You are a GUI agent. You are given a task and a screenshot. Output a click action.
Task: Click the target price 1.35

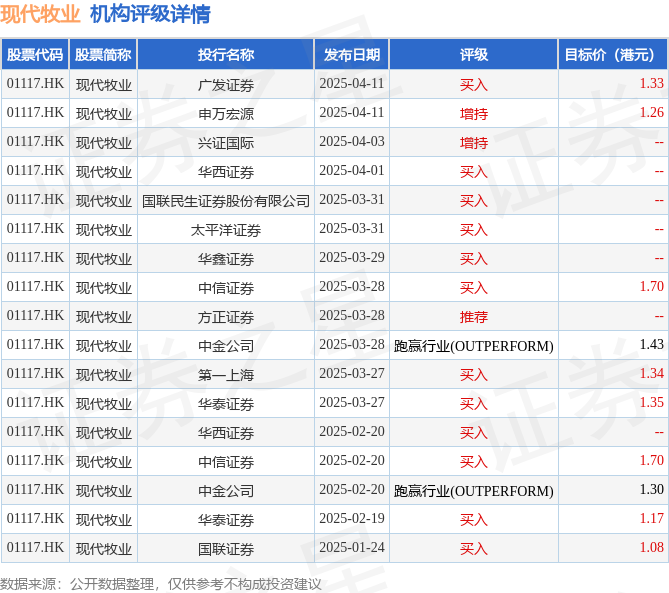pos(652,402)
